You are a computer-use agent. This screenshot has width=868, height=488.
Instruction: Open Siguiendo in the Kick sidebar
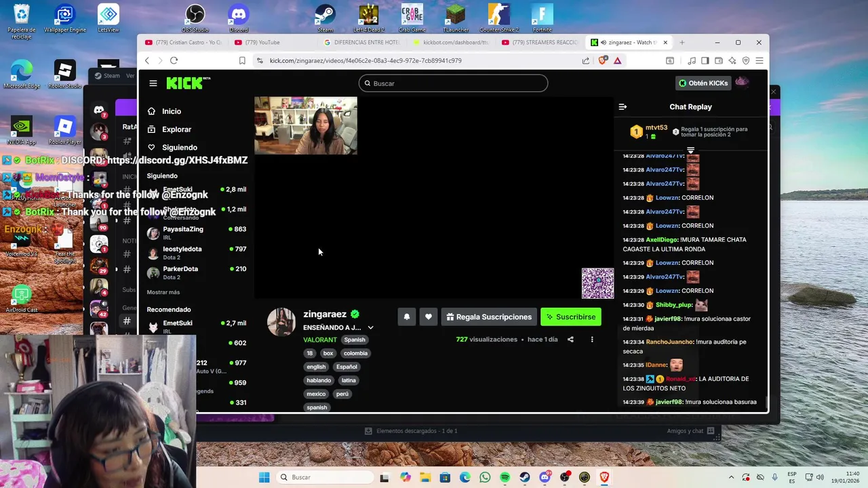pyautogui.click(x=172, y=147)
